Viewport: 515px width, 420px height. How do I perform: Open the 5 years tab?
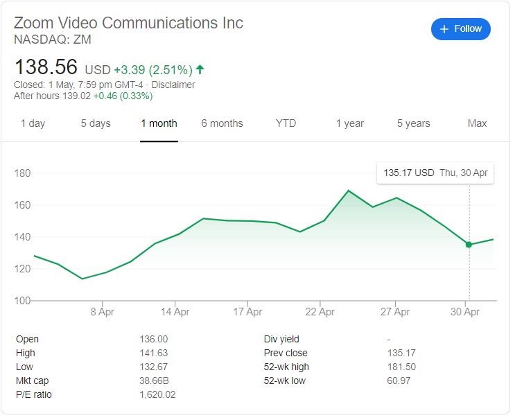pos(414,123)
